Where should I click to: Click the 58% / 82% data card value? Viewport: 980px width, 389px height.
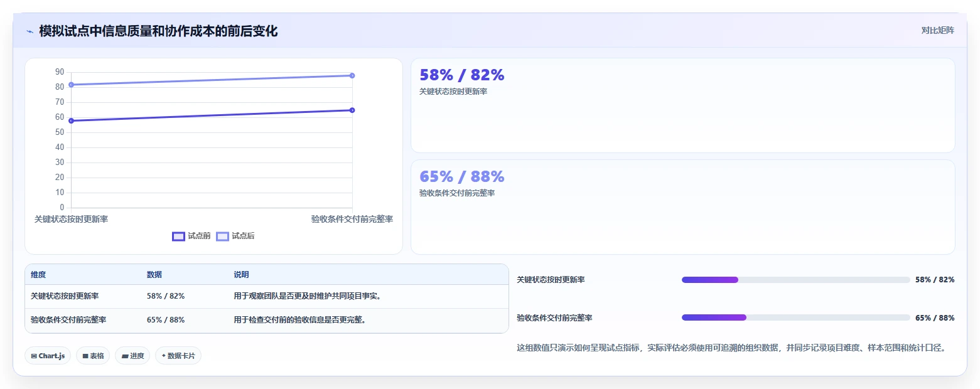click(462, 75)
